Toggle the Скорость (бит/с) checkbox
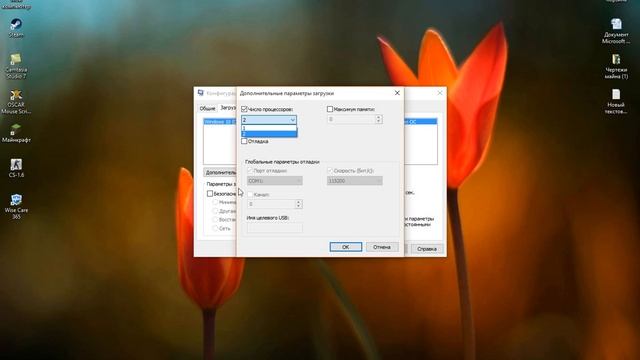The image size is (640, 360). click(330, 171)
